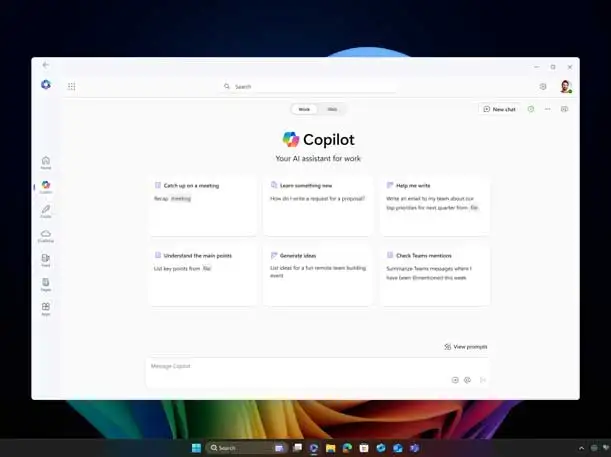Open the user profile avatar menu
This screenshot has height=457, width=611.
click(x=565, y=87)
